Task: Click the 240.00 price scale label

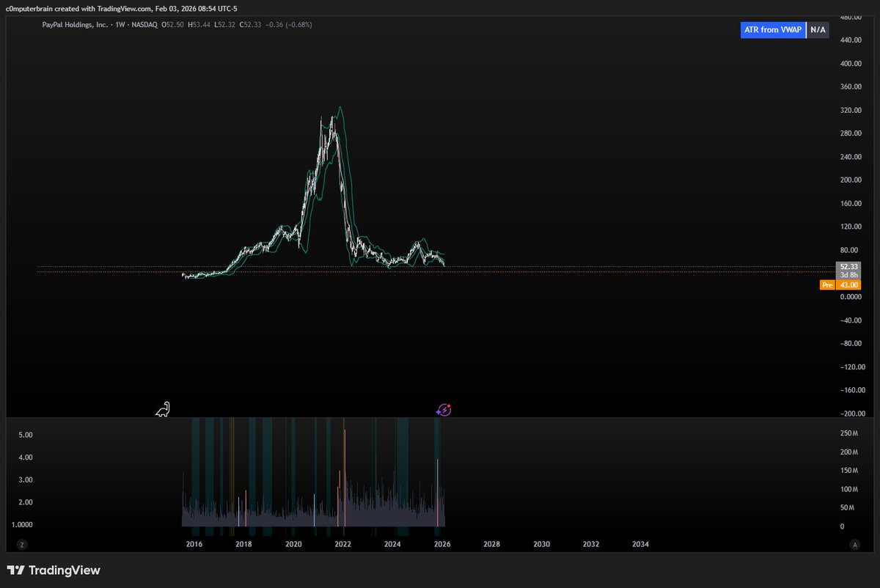Action: point(851,157)
